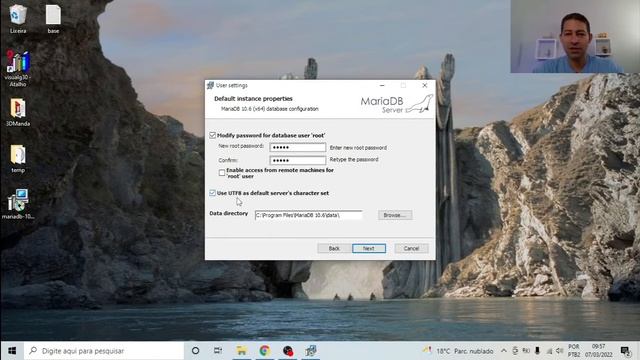Click the User settings title bar icon
This screenshot has height=360, width=640.
click(210, 85)
